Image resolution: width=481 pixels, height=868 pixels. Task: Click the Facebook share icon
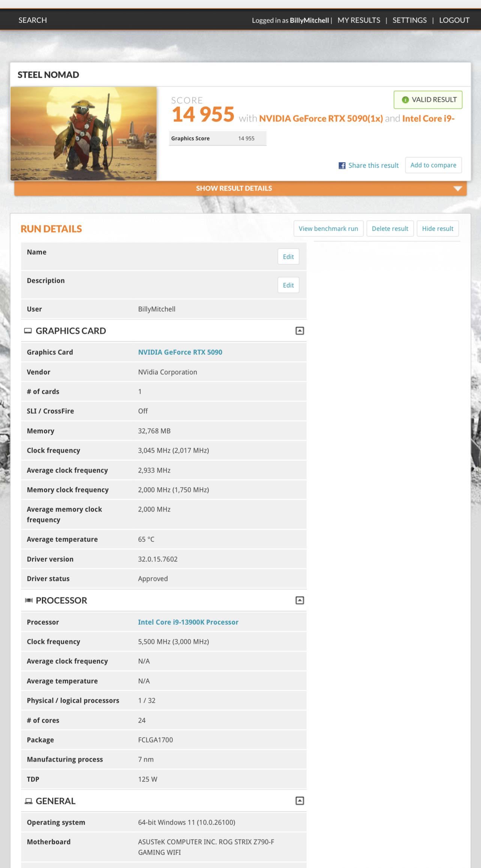point(342,165)
